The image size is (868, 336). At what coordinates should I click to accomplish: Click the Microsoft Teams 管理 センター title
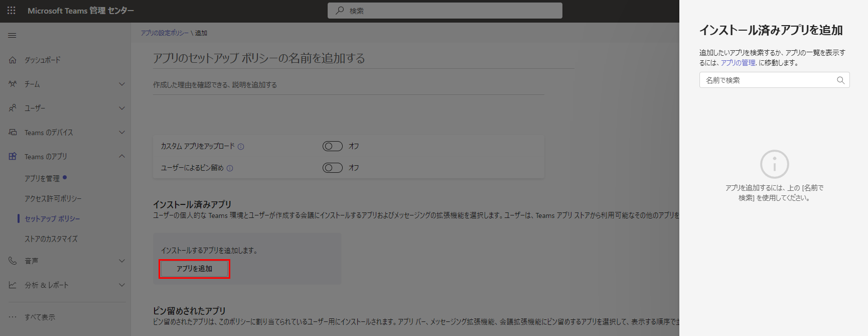[81, 11]
